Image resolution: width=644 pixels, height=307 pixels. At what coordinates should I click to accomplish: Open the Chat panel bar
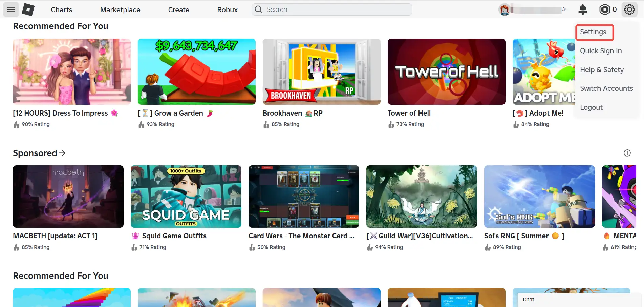pyautogui.click(x=580, y=300)
